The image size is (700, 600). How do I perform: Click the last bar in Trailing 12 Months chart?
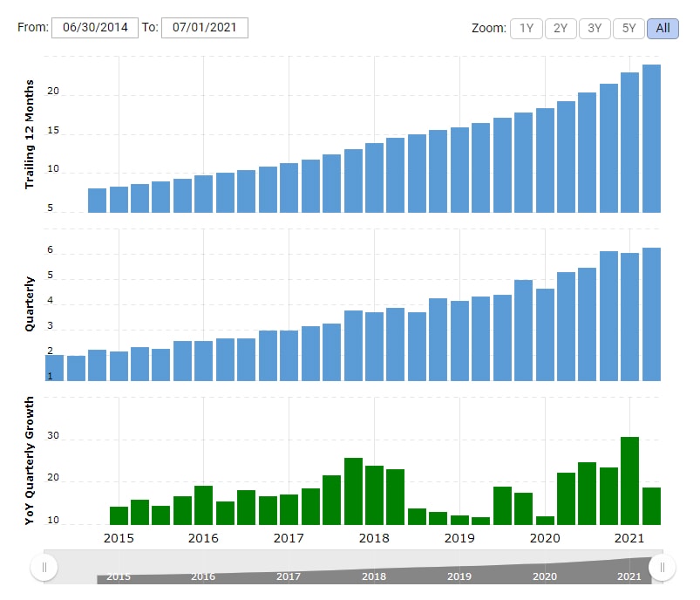(651, 139)
